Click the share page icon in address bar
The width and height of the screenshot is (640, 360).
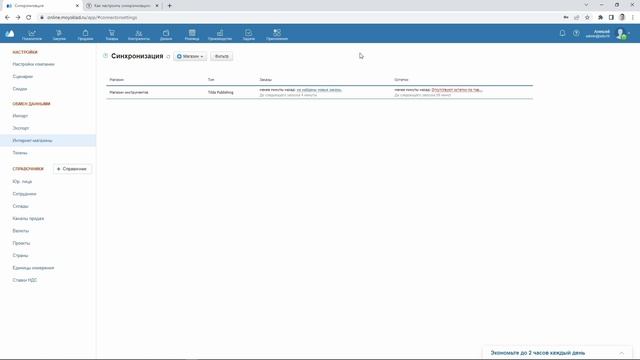(577, 18)
